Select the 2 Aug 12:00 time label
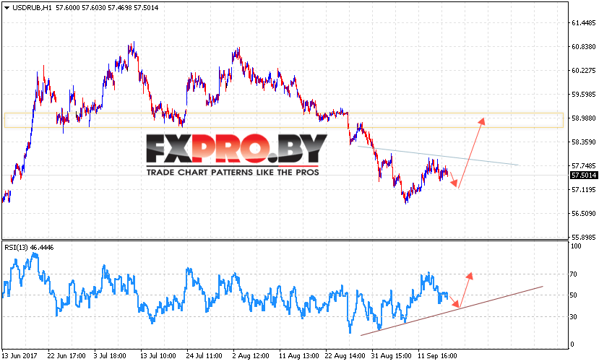Screen dimensions: 599x364 pyautogui.click(x=251, y=356)
